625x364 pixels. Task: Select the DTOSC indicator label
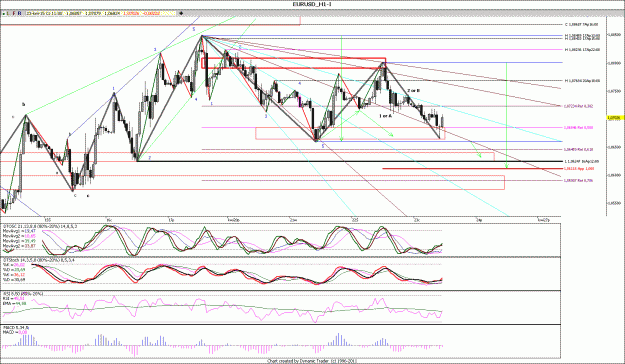coord(40,226)
